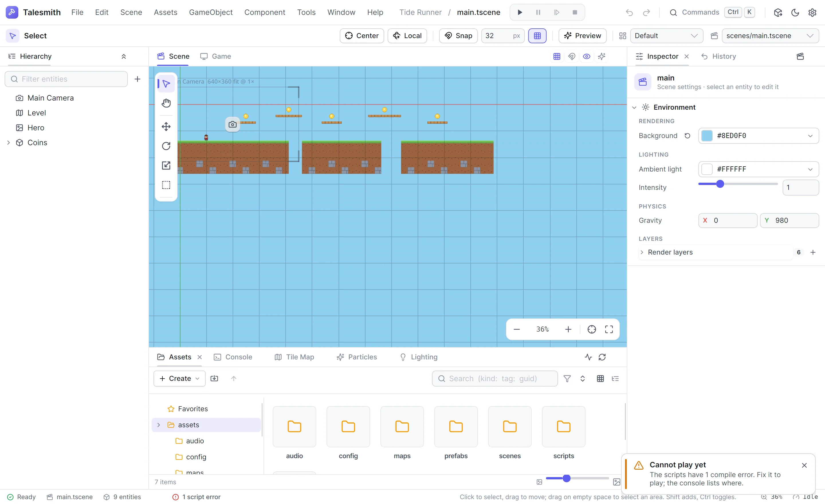The height and width of the screenshot is (504, 825).
Task: Click the Step frame playback button
Action: click(557, 12)
